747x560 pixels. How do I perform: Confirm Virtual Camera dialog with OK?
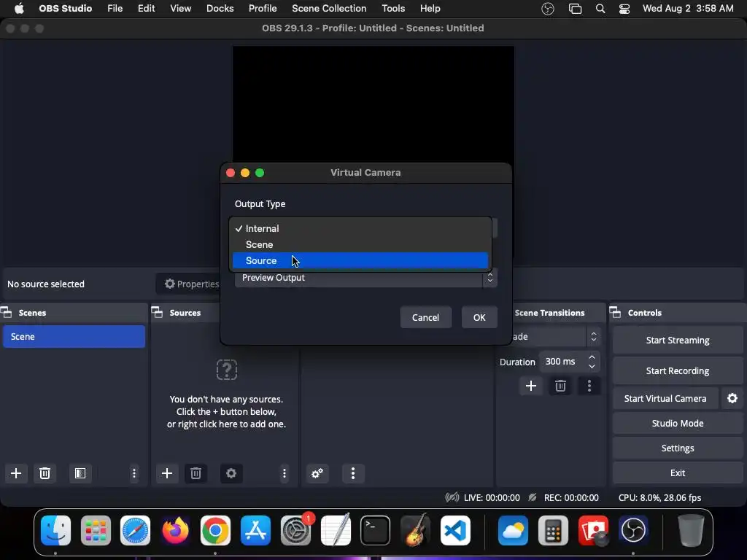tap(479, 318)
